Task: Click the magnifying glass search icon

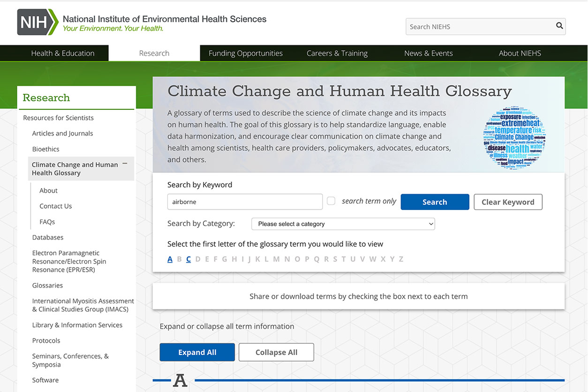Action: tap(559, 26)
